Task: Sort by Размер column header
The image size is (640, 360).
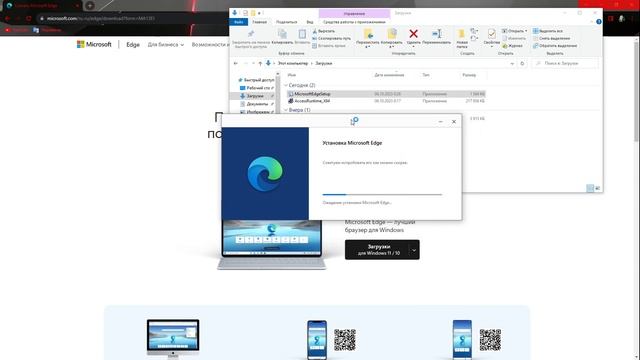Action: (x=469, y=75)
